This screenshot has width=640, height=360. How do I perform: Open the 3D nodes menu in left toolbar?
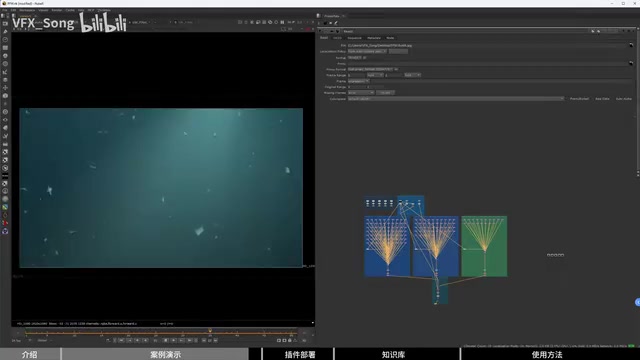pyautogui.click(x=5, y=96)
